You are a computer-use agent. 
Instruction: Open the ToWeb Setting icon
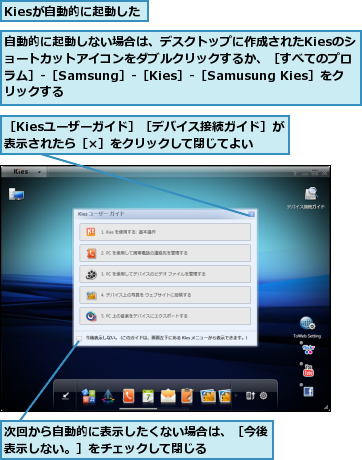[307, 323]
